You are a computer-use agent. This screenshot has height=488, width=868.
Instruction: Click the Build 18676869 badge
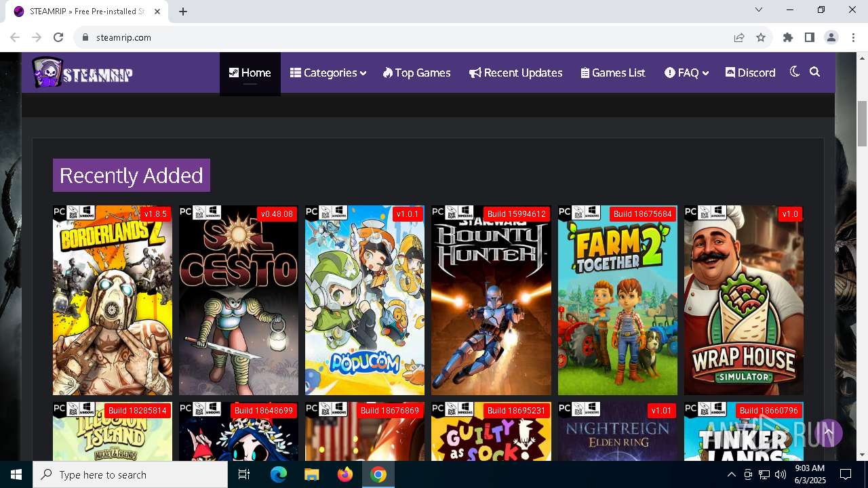point(390,411)
